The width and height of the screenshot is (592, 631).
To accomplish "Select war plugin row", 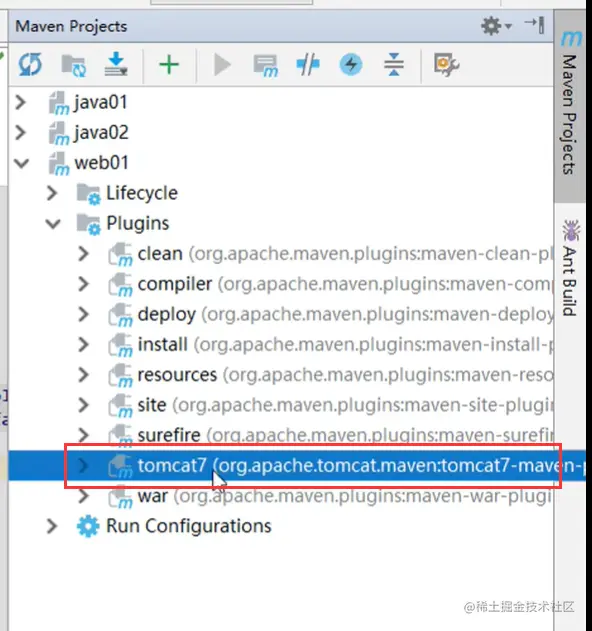I will (281, 496).
